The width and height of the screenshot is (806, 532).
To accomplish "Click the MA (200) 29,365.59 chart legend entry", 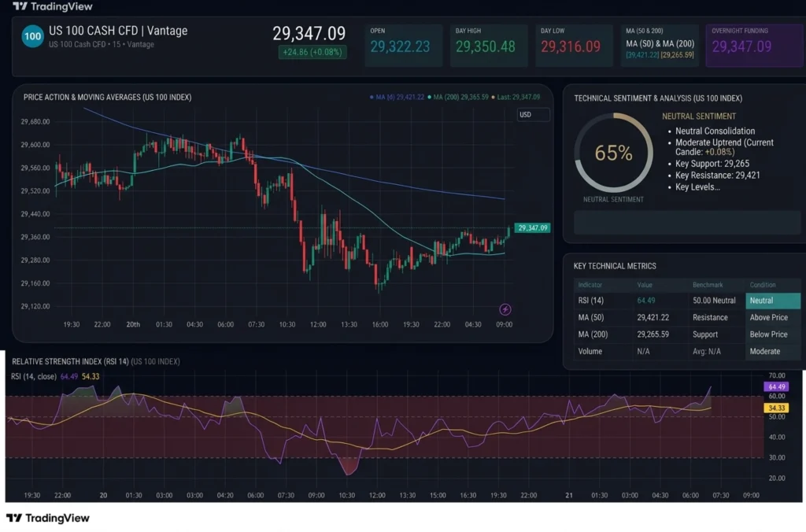I will (x=458, y=97).
